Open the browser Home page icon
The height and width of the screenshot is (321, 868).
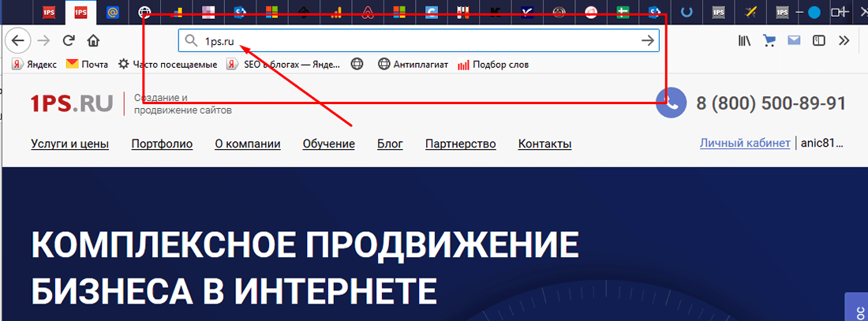click(94, 40)
